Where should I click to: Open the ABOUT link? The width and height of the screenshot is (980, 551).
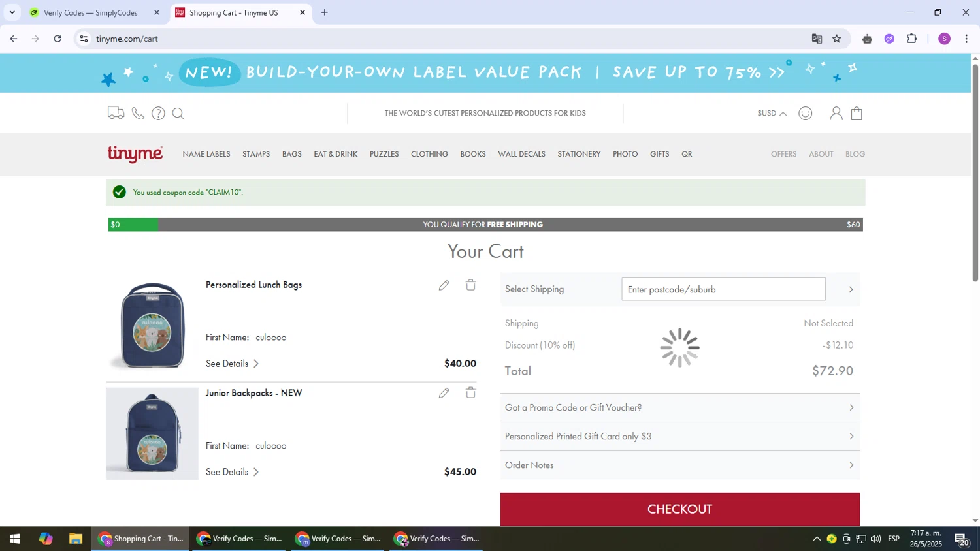[821, 154]
